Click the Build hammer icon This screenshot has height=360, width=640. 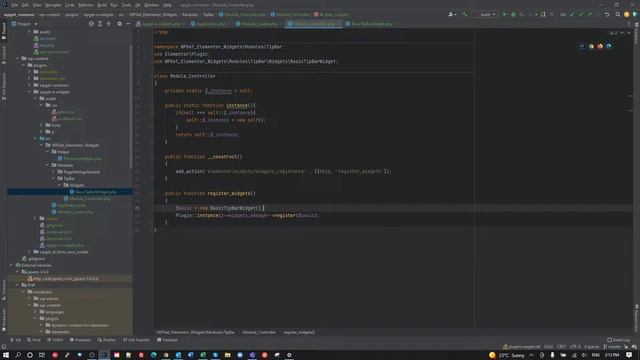tap(464, 14)
